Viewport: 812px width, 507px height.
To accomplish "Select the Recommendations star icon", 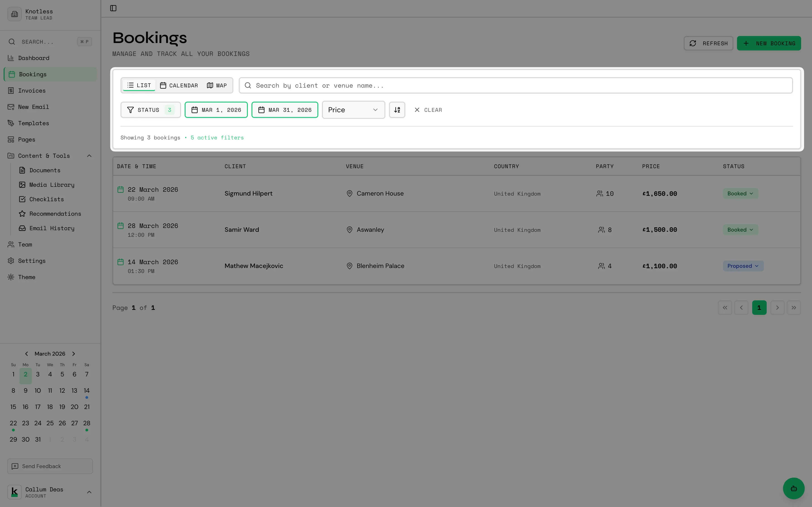I will click(22, 214).
